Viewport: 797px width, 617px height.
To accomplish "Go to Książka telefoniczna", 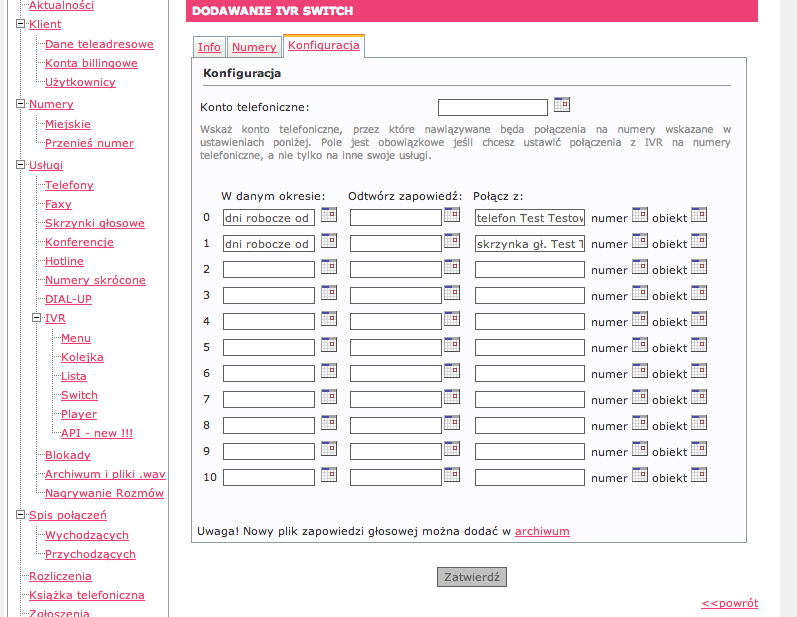I will 87,595.
